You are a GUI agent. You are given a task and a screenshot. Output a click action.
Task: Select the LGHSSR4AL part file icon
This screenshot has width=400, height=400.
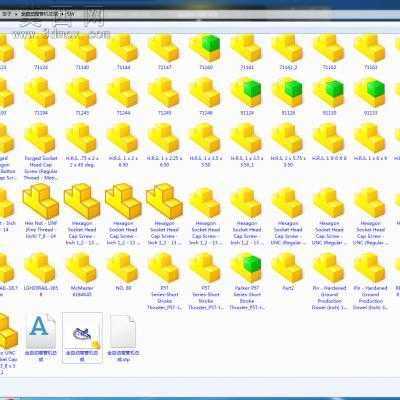tap(41, 268)
